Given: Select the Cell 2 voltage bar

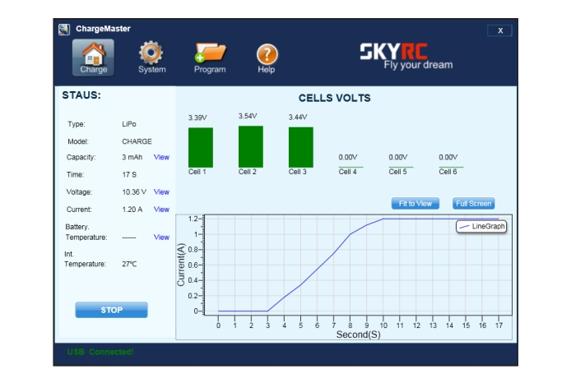Looking at the screenshot, I should pos(251,146).
